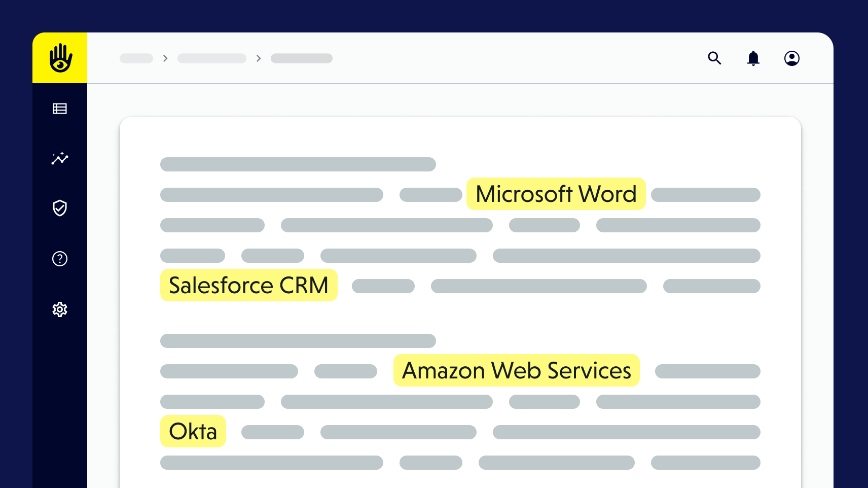Click the highlighted Salesforce CRM tag
This screenshot has height=488, width=868.
tap(248, 285)
